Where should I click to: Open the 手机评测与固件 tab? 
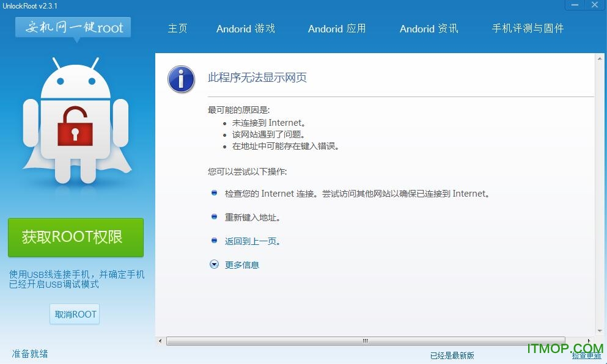click(528, 29)
